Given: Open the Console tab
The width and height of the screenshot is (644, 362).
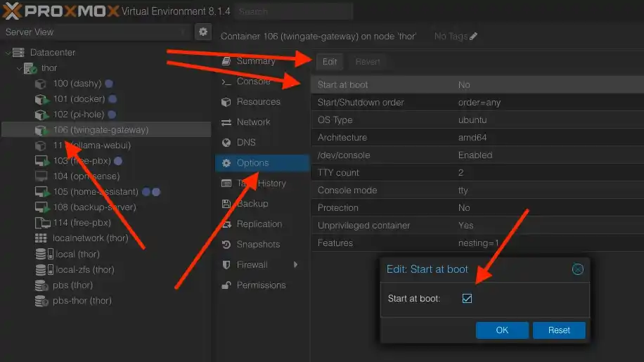Looking at the screenshot, I should coord(262,82).
